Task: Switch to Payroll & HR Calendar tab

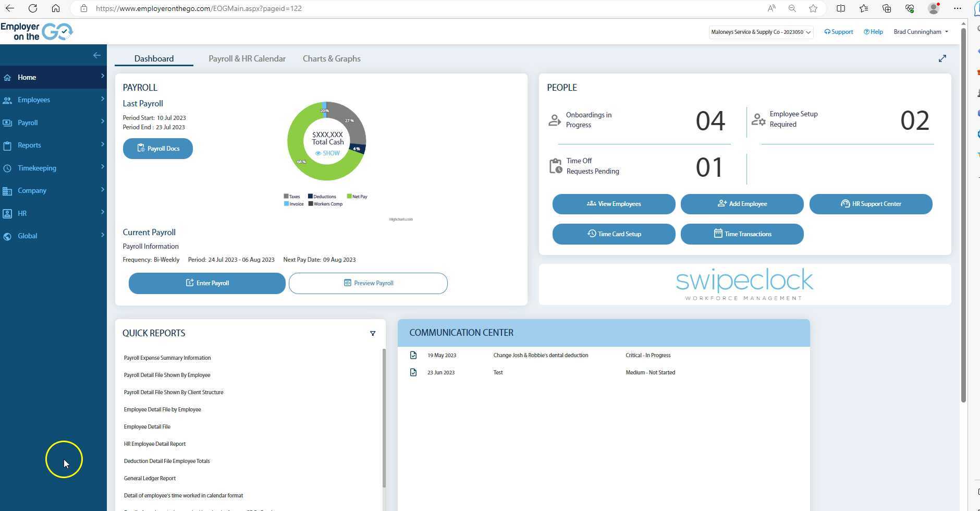Action: (x=247, y=59)
